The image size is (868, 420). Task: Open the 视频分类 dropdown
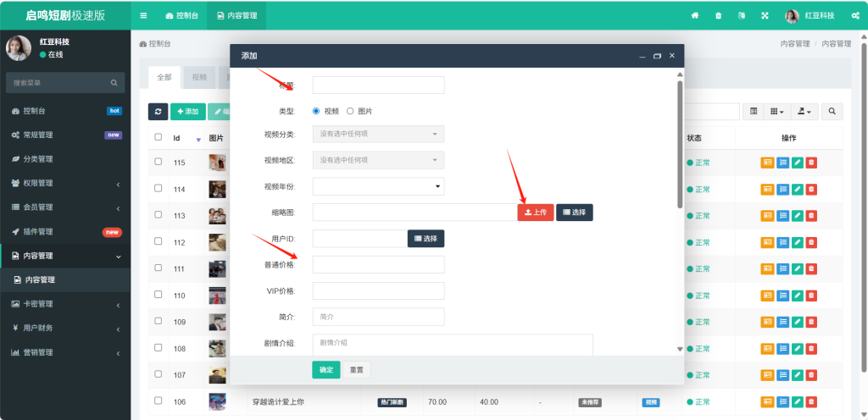[x=378, y=134]
